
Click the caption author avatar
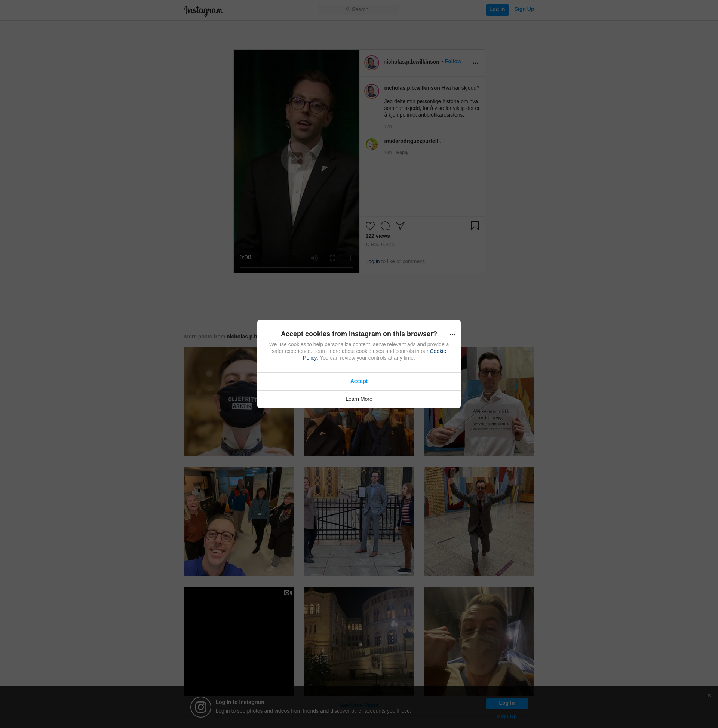(x=371, y=91)
